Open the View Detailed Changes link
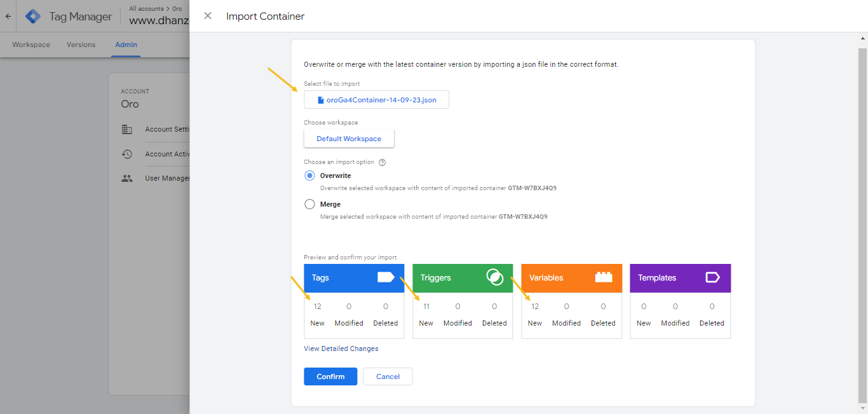Image resolution: width=868 pixels, height=414 pixels. (x=341, y=348)
